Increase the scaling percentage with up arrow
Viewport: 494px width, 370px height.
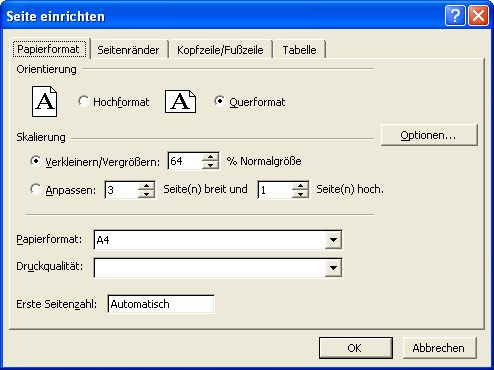210,157
